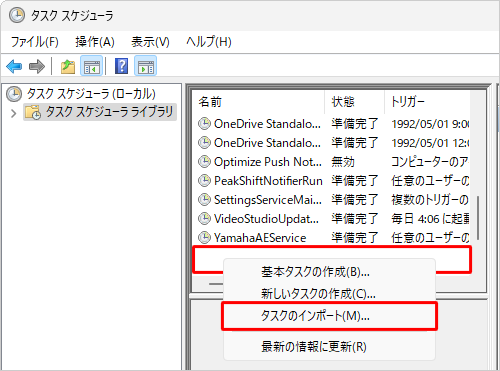Expand the タスク スケジューラ ライブラリ tree node
The image size is (500, 371).
point(14,113)
